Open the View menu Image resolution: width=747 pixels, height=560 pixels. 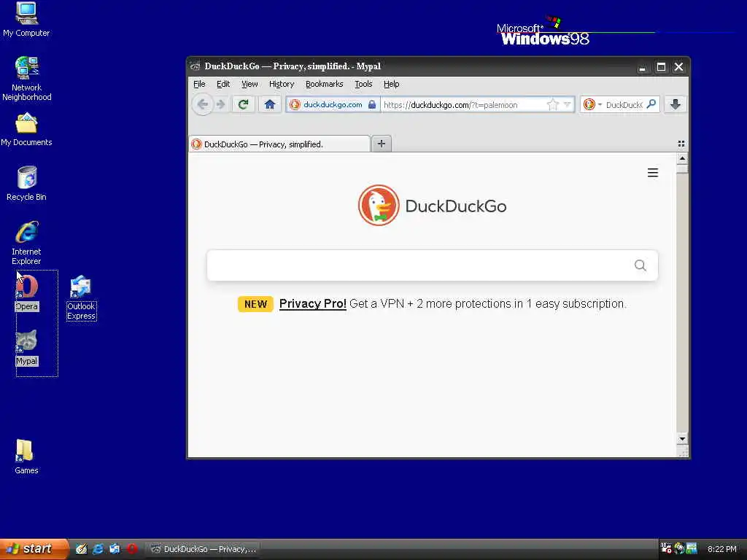[249, 84]
